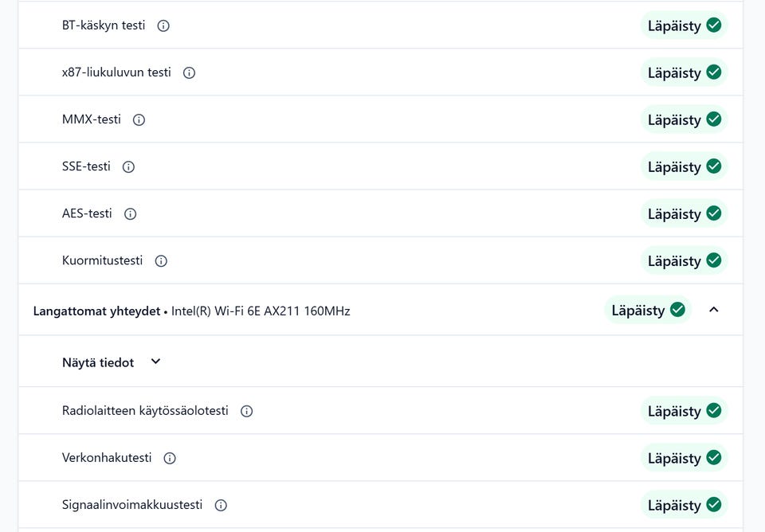Screen dimensions: 765x532
Task: Collapse the Langattomat yhteydet section chevron
Action: tap(713, 310)
